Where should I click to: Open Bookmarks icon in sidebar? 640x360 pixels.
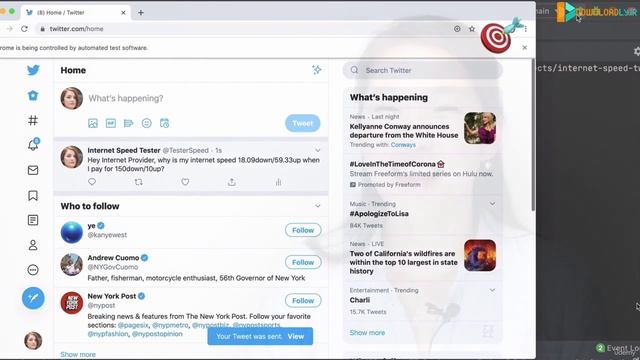(33, 196)
